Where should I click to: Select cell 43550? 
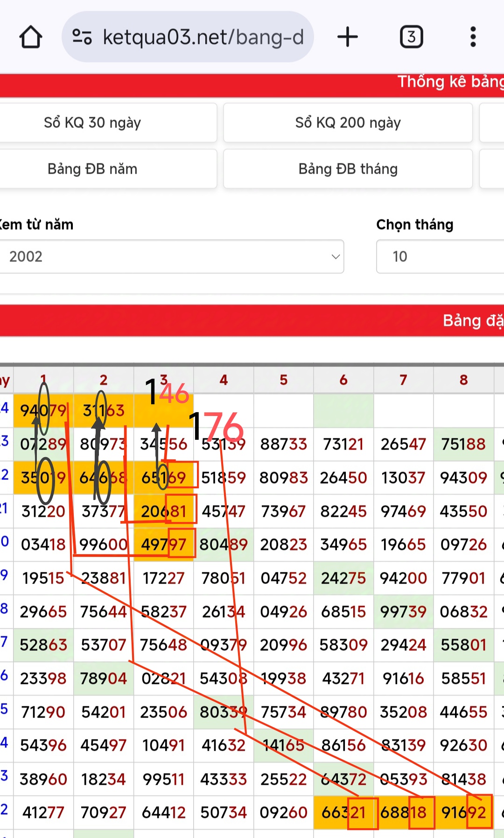click(x=463, y=511)
